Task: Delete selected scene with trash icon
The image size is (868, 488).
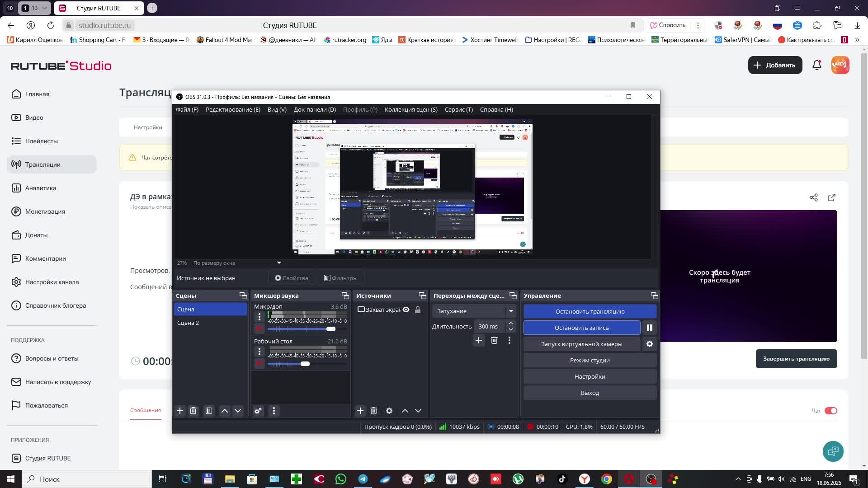Action: tap(193, 411)
